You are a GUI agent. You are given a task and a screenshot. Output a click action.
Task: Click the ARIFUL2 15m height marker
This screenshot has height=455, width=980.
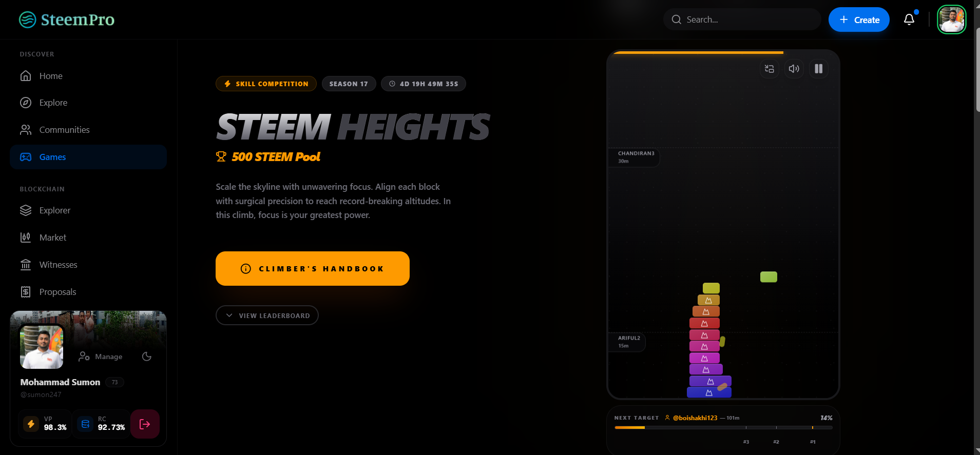click(x=627, y=342)
